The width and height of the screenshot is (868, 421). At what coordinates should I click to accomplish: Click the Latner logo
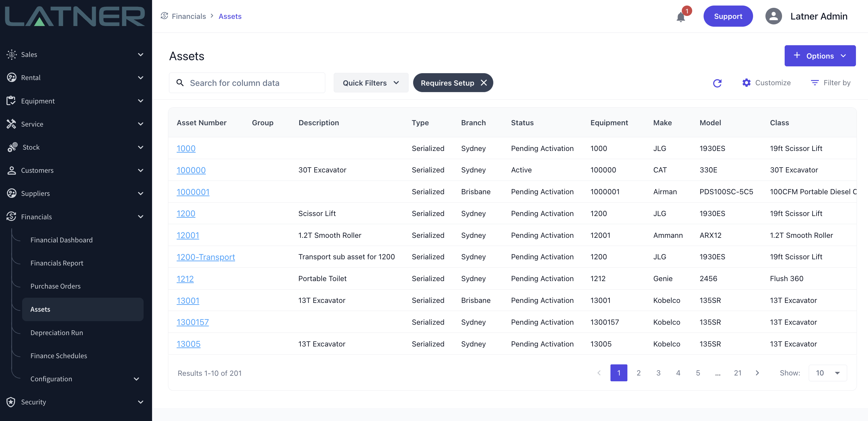coord(75,16)
